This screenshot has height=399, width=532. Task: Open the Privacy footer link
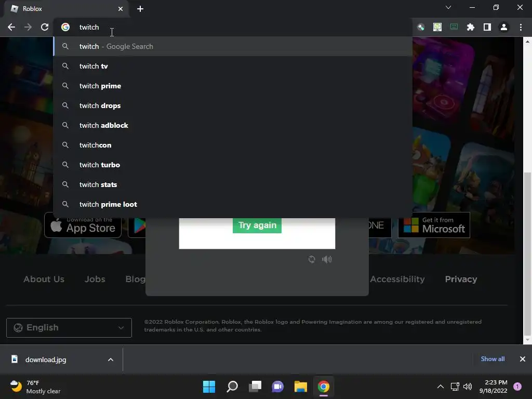pos(461,279)
